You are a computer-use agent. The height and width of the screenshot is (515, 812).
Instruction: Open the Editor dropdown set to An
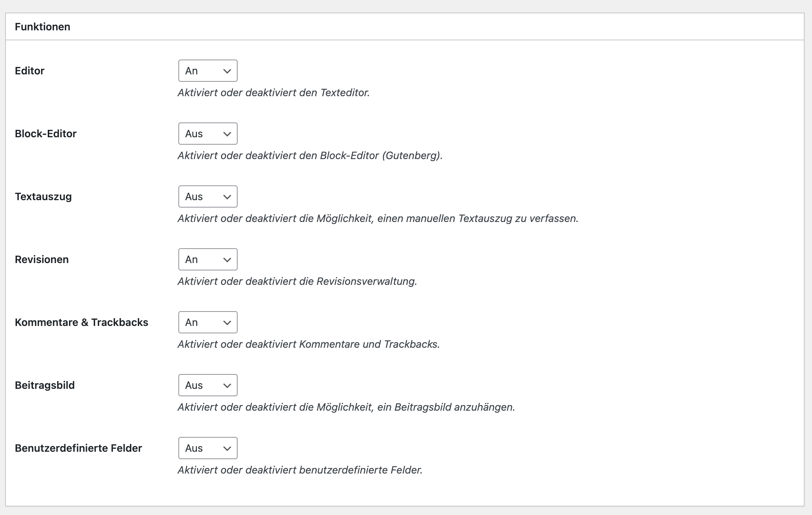(x=208, y=71)
